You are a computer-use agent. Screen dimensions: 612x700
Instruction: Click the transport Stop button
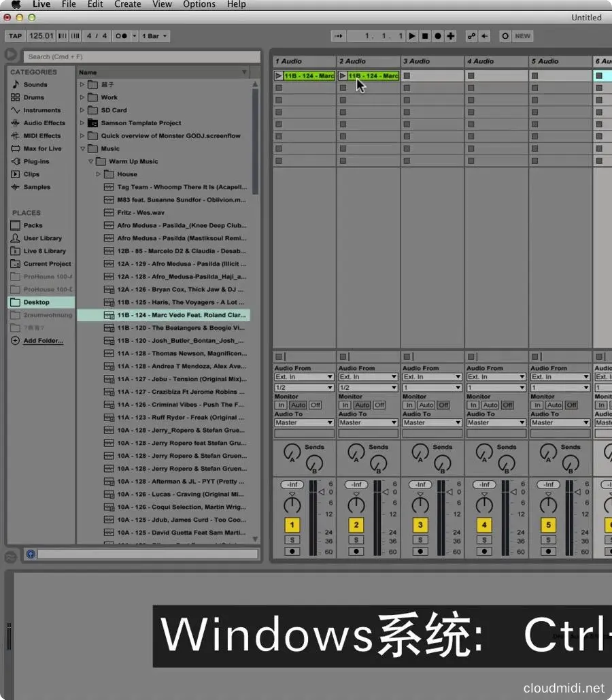point(425,36)
